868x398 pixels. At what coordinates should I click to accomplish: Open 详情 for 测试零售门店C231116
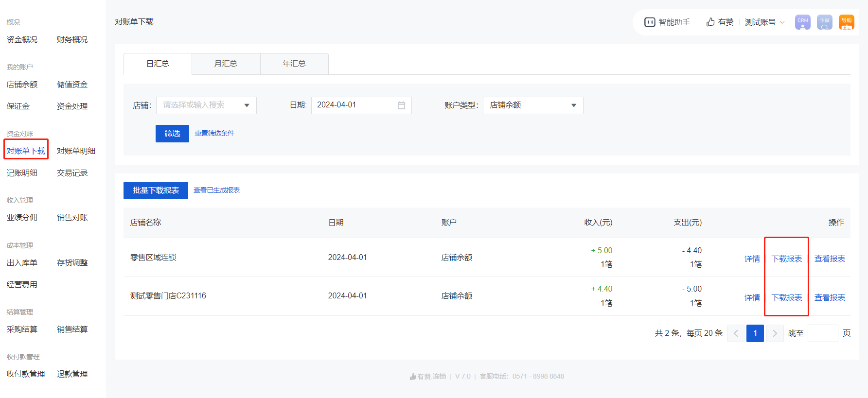point(752,298)
